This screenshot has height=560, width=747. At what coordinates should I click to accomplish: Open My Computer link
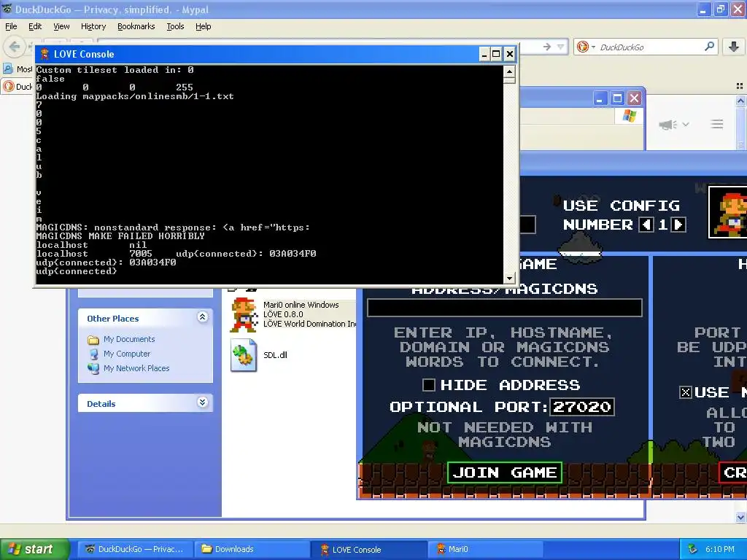pyautogui.click(x=127, y=354)
